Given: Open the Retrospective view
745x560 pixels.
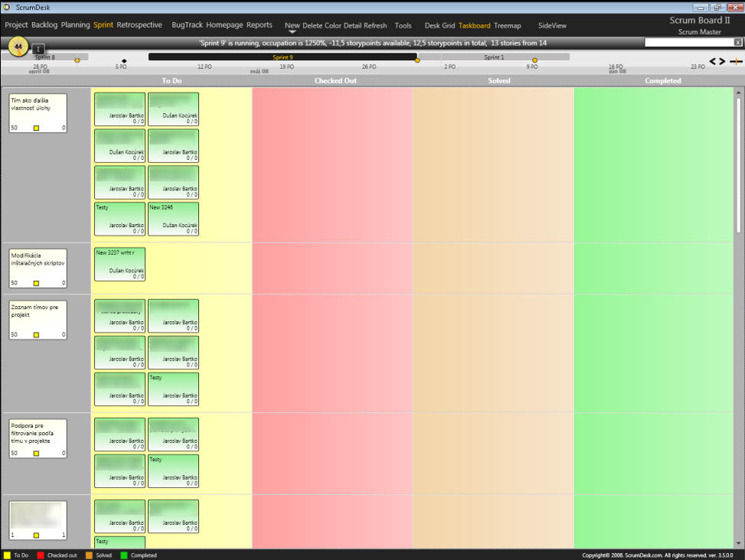Looking at the screenshot, I should [139, 25].
